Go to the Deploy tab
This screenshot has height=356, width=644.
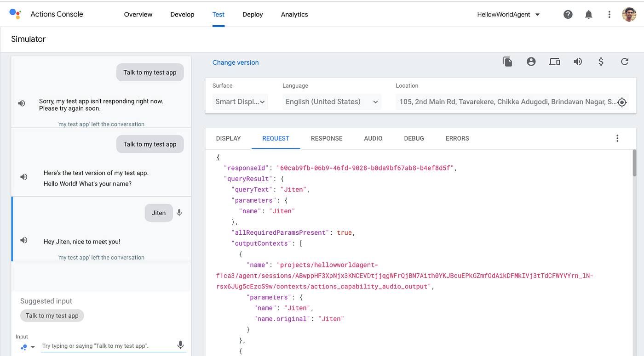coord(253,15)
